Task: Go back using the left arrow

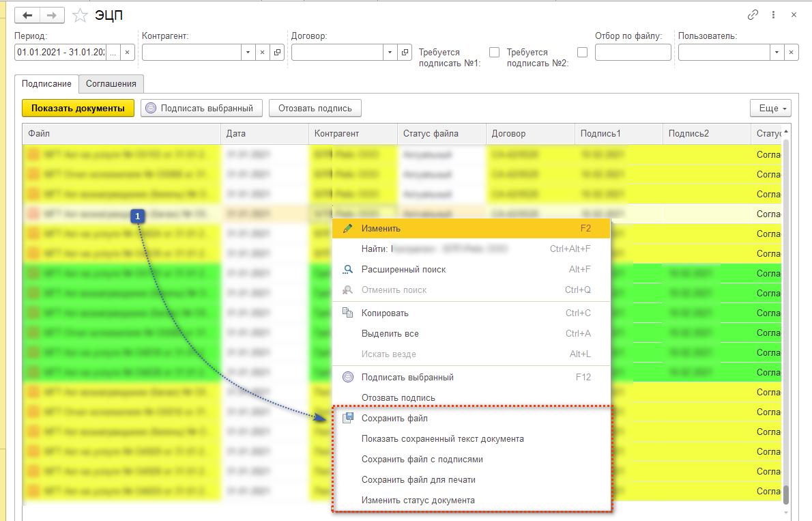Action: [27, 15]
